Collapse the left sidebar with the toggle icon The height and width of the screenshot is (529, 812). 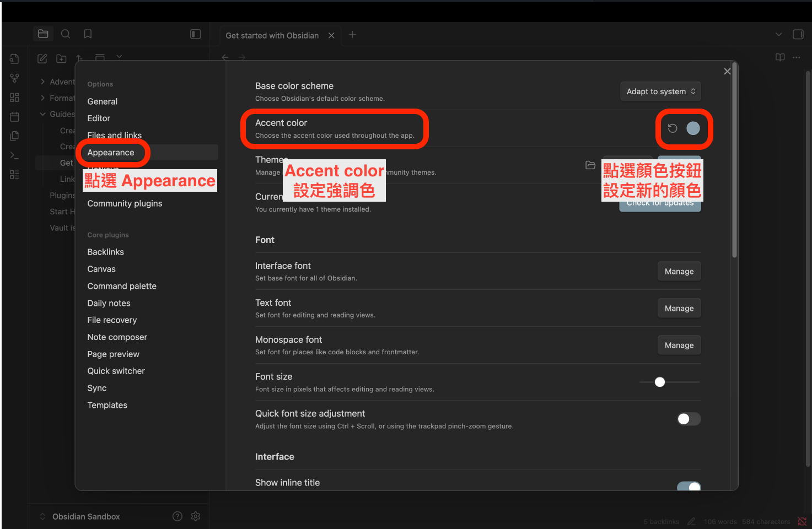[x=196, y=34]
